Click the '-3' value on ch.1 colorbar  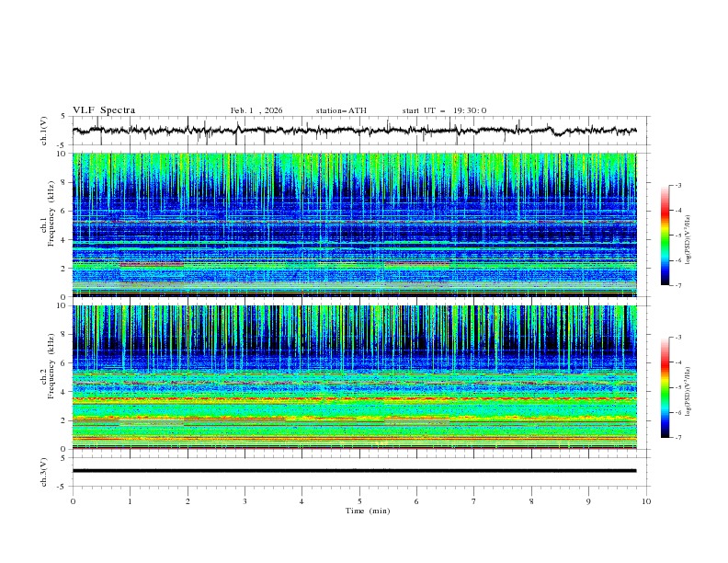point(677,185)
